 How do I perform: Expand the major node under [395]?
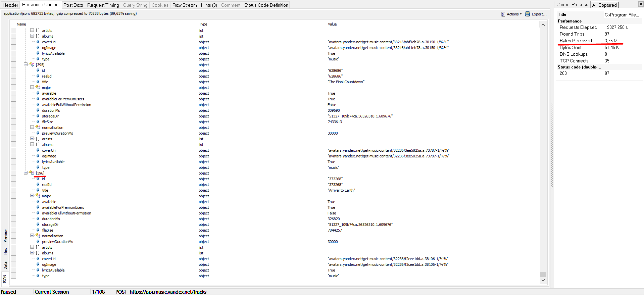(x=32, y=87)
